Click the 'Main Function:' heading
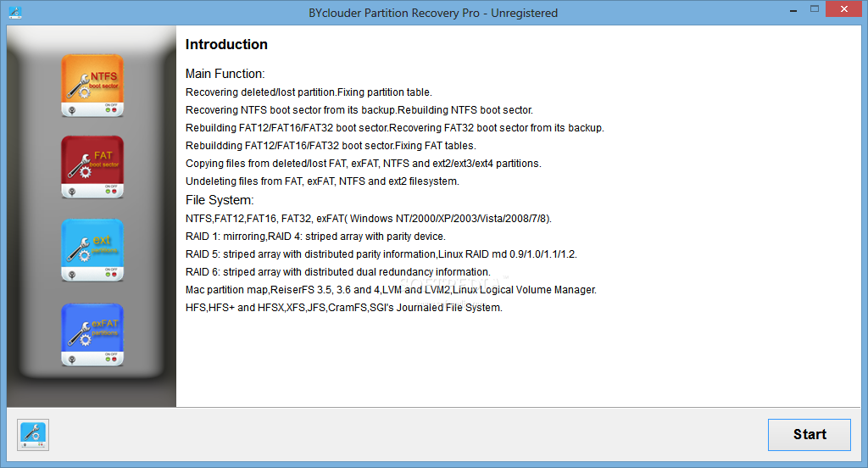The image size is (868, 468). point(225,74)
